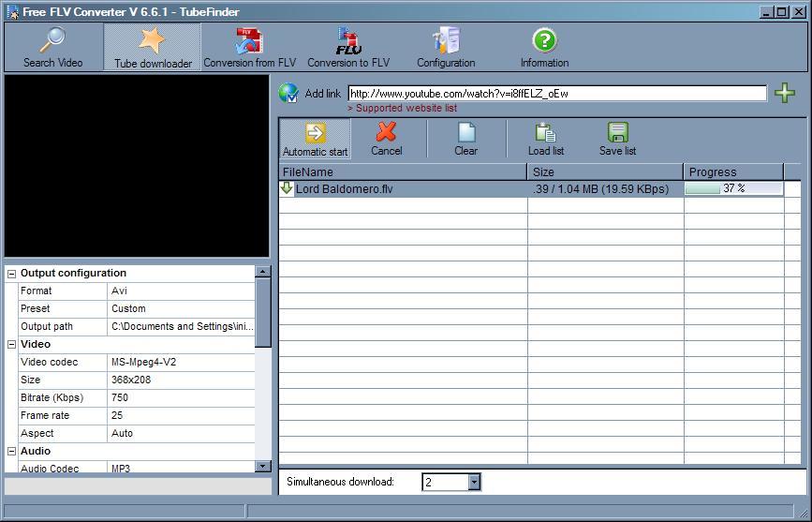Viewport: 812px width, 522px height.
Task: Open the Search Video tool
Action: pyautogui.click(x=52, y=47)
